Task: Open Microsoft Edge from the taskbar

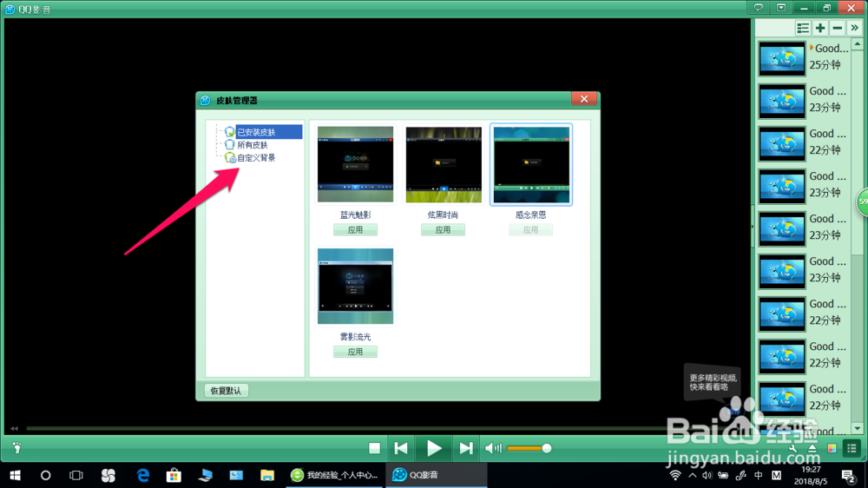Action: pos(143,475)
